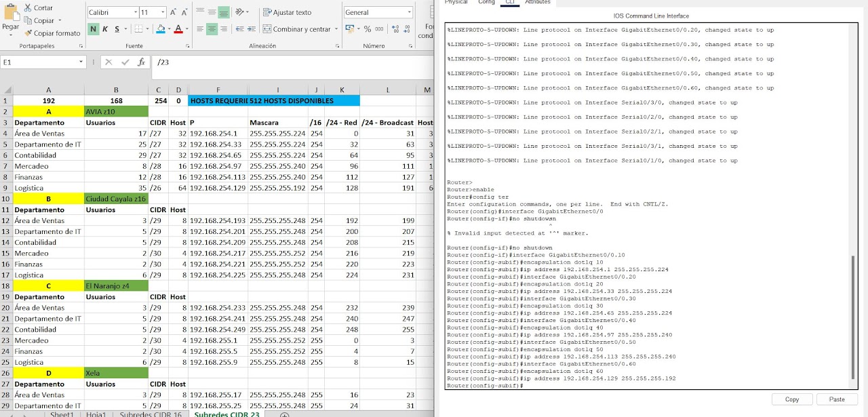Screen dimensions: 868x417
Task: Apply fill color bucket icon
Action: (161, 29)
